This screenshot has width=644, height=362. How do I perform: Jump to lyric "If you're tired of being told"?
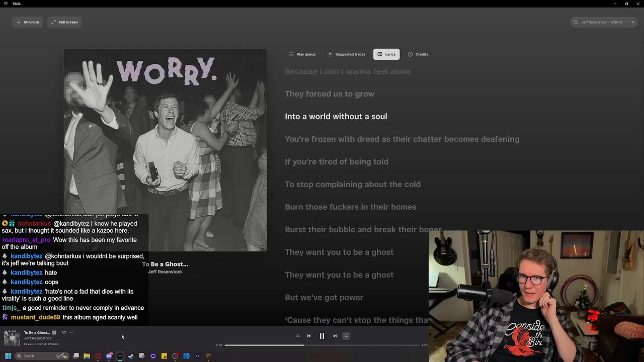(x=337, y=162)
